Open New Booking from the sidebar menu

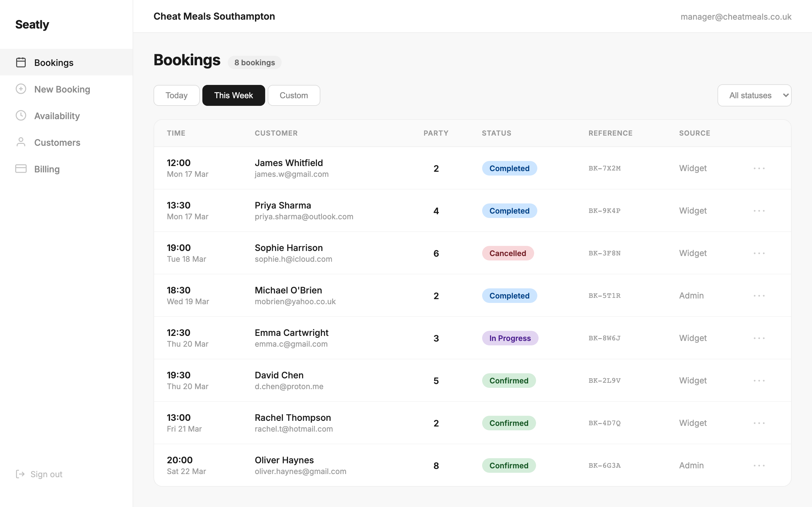pyautogui.click(x=62, y=89)
